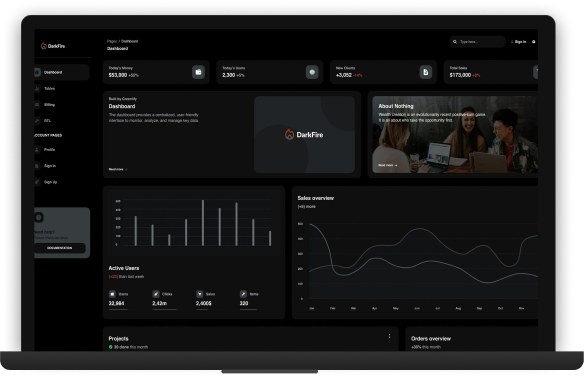Click the 2,400$ sales value
Image resolution: width=584 pixels, height=378 pixels.
(204, 304)
